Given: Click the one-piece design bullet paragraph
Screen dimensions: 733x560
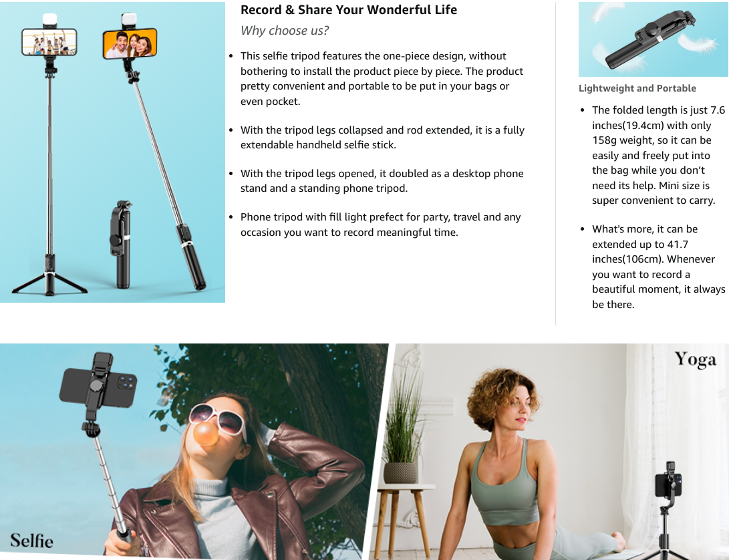Looking at the screenshot, I should (382, 79).
